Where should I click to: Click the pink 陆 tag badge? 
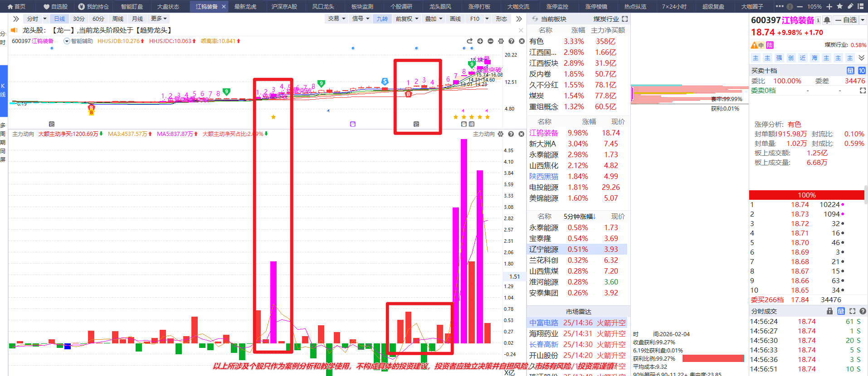tap(770, 45)
